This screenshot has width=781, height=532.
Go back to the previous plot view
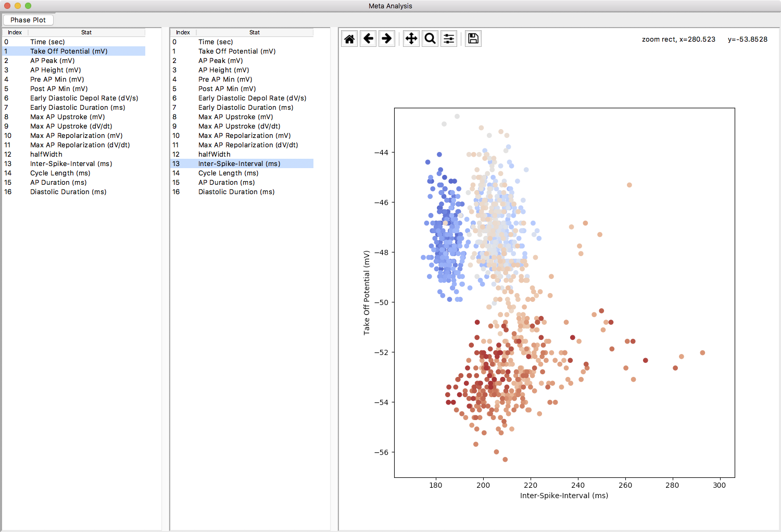tap(369, 39)
